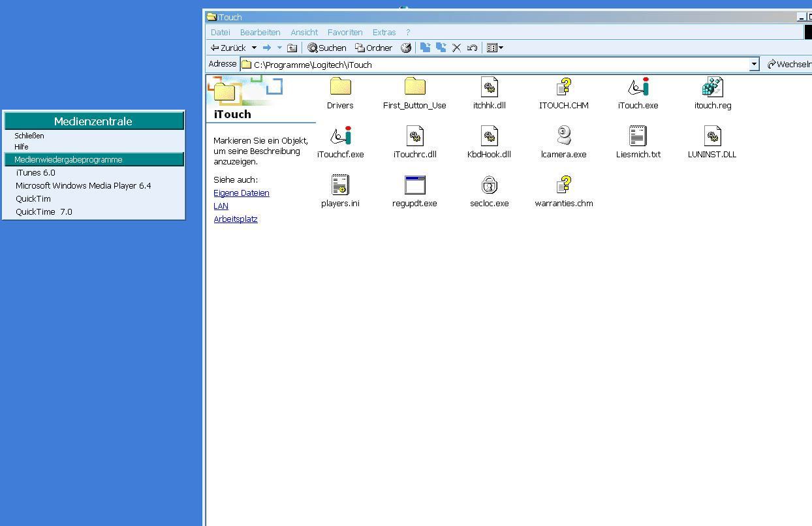Open the First_Button_Use folder
812x526 pixels.
[x=414, y=93]
